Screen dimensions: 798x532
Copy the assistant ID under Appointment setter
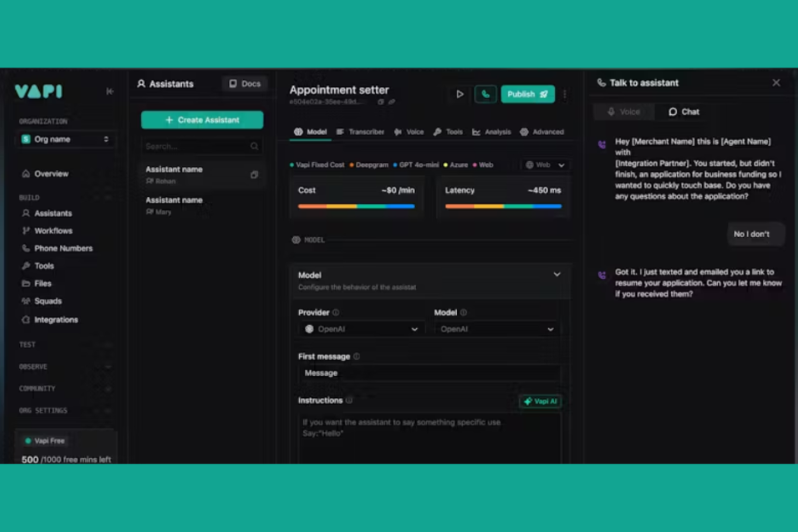click(381, 102)
